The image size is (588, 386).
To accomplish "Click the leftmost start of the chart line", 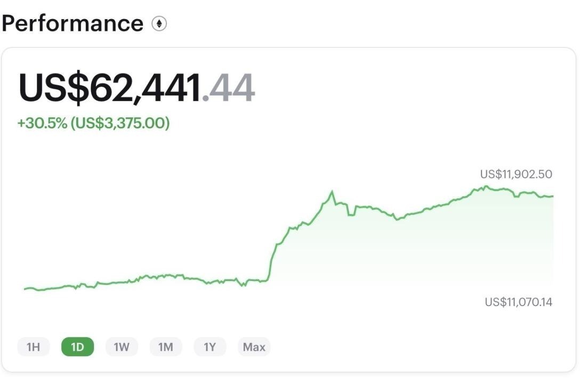I will 25,289.
